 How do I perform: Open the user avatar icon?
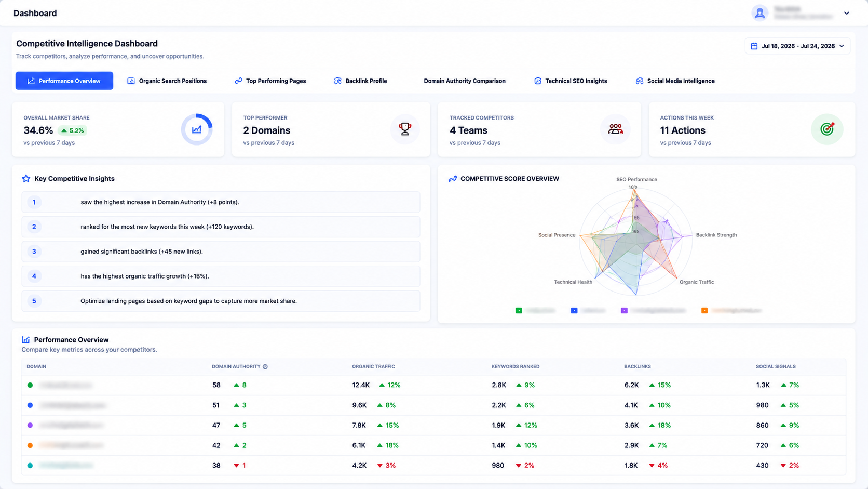(x=759, y=13)
